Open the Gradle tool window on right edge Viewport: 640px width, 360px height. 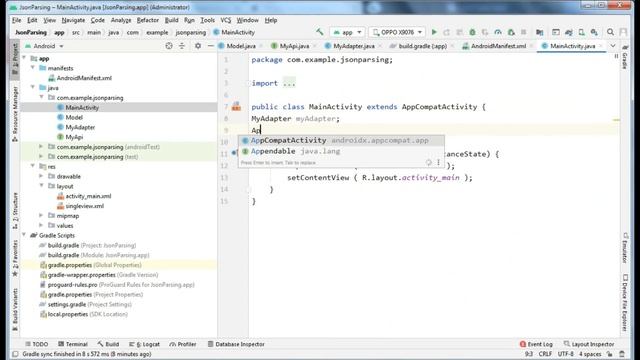tap(625, 58)
